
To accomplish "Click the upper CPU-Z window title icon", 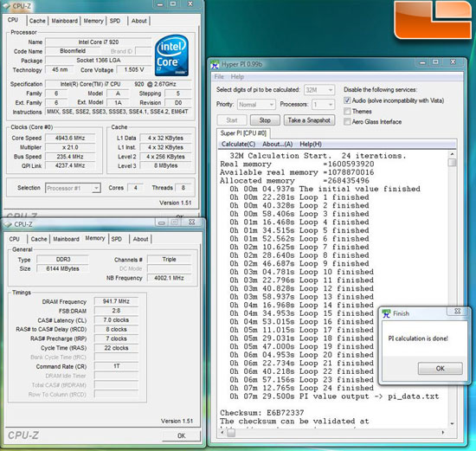I will point(7,6).
